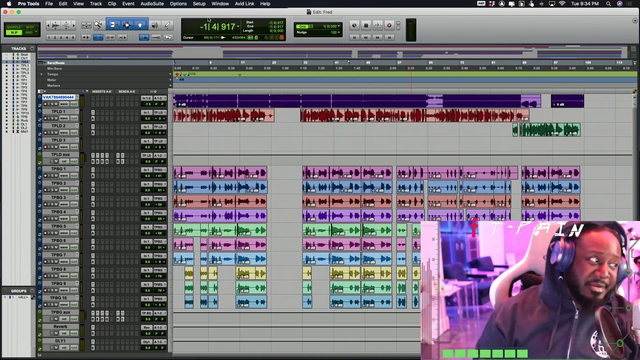The height and width of the screenshot is (360, 640).
Task: Click horizontal zoom out arrow
Action: point(48,25)
